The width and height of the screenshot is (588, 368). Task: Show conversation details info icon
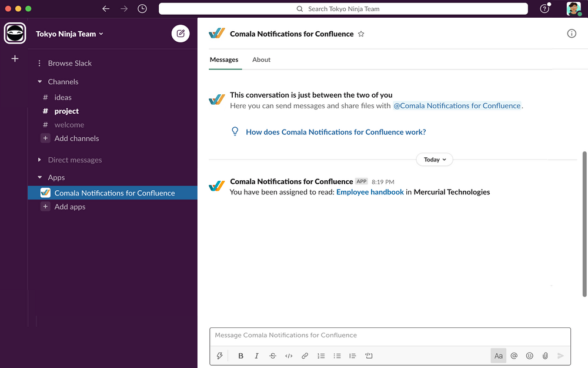[572, 34]
